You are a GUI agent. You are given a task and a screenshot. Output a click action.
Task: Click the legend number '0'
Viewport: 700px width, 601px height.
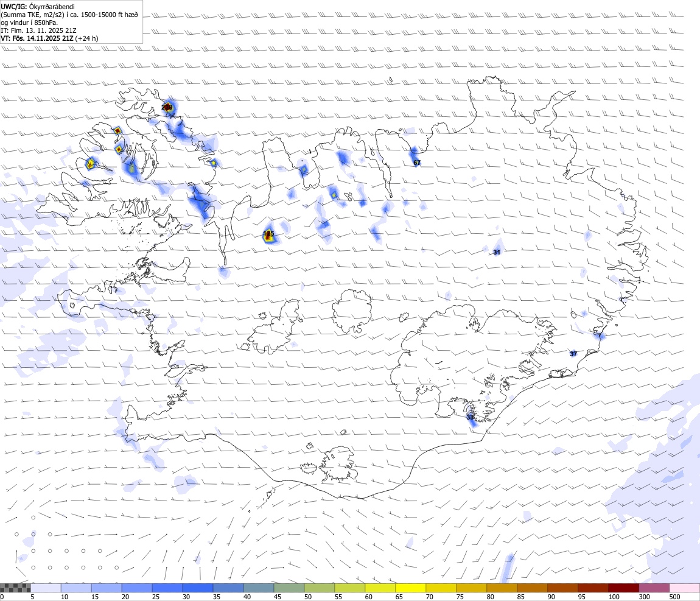(x=2, y=597)
